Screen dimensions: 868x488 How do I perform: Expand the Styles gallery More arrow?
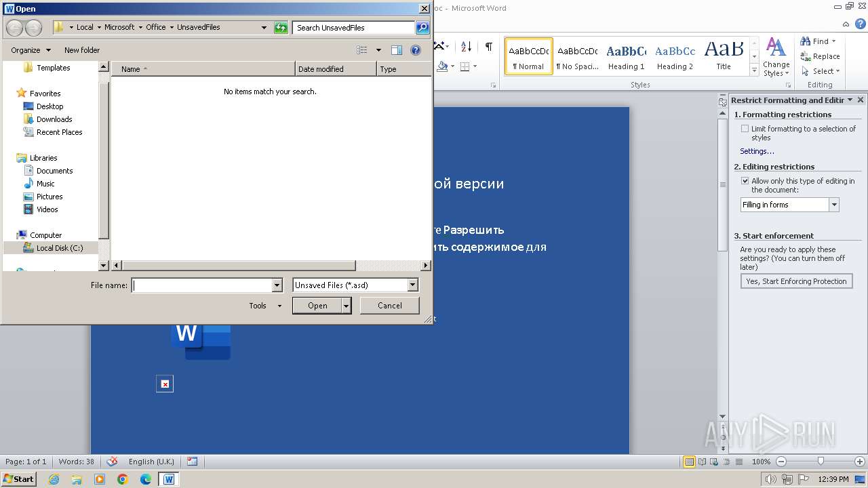click(x=754, y=70)
